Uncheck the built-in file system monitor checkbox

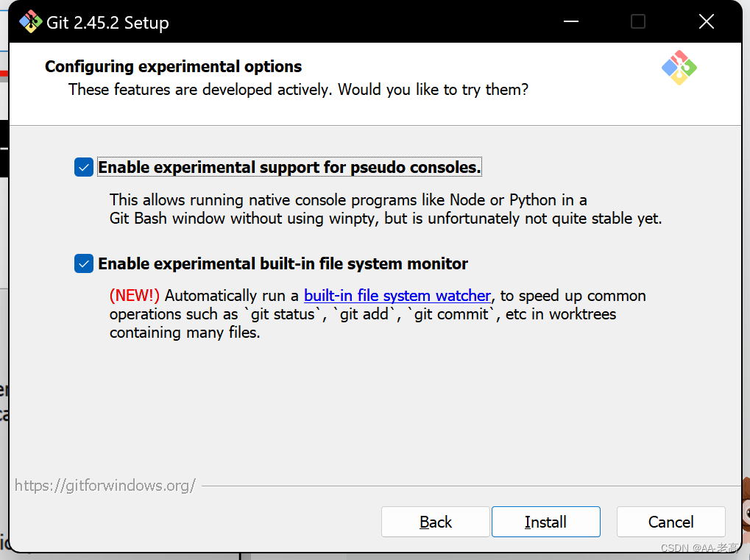pos(84,263)
